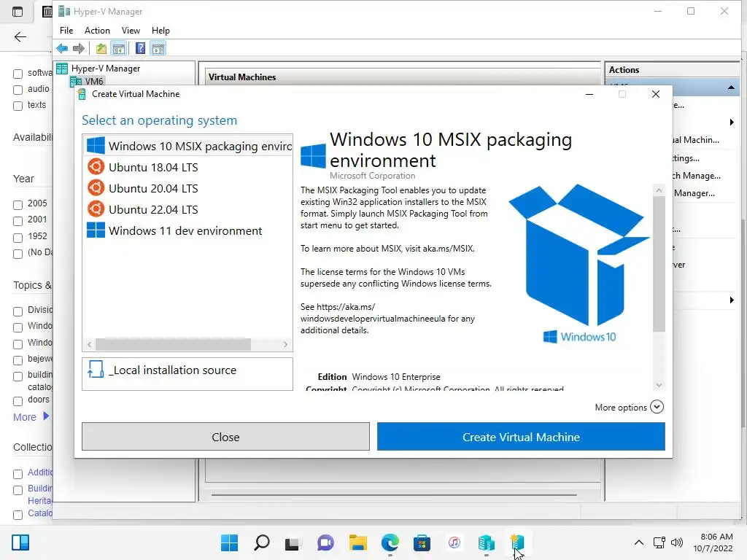The width and height of the screenshot is (747, 560).
Task: Click the Up one level folder toolbar icon
Action: 101,49
